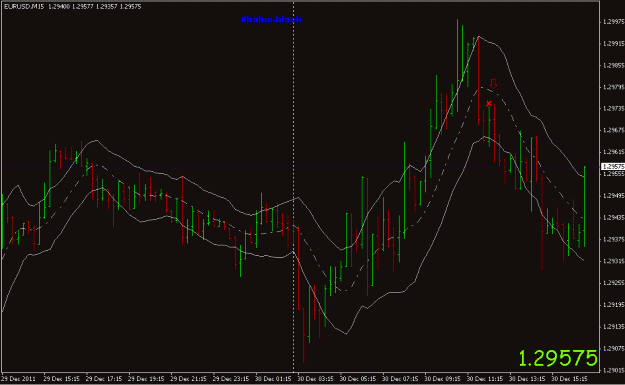Click the '29 Dec 19:15' time label

tap(146, 379)
